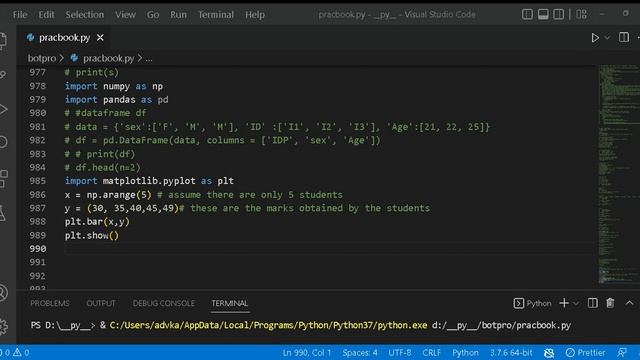Image resolution: width=640 pixels, height=360 pixels.
Task: Click pracbook.py in breadcrumb path
Action: click(108, 58)
